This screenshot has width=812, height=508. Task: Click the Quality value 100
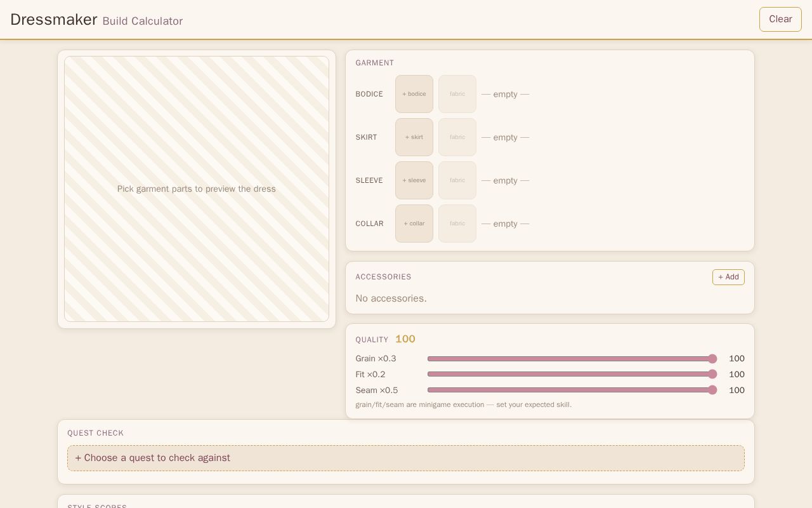tap(405, 339)
